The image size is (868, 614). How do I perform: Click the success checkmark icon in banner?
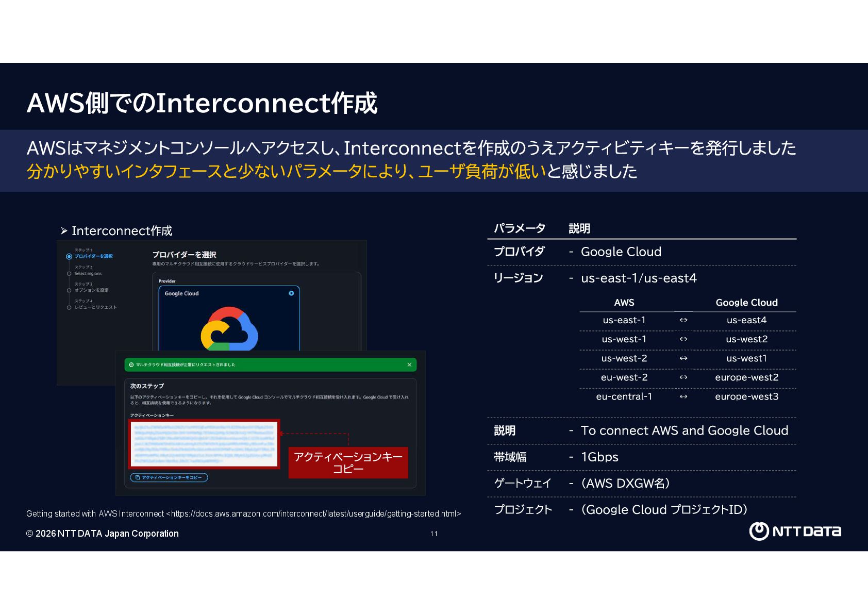click(131, 364)
